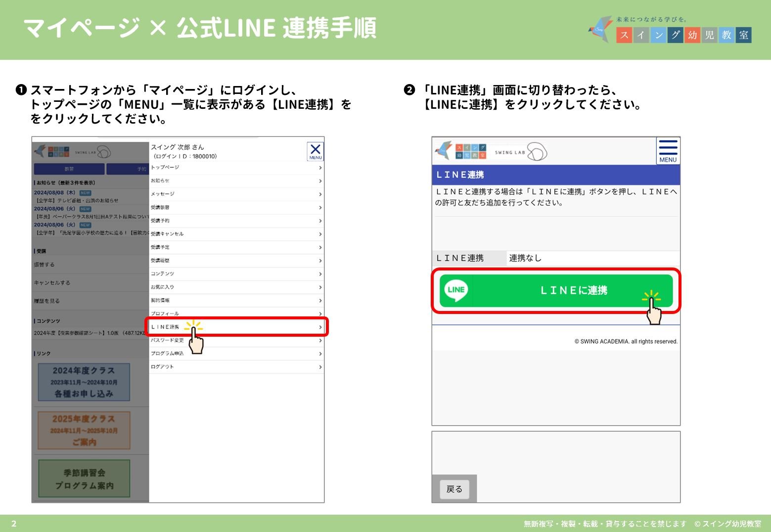The image size is (771, 532).
Task: Click the chevron on the 受講予定 row
Action: pyautogui.click(x=320, y=248)
